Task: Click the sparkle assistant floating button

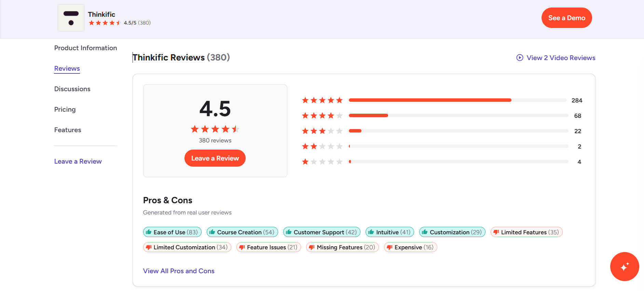Action: 625,266
